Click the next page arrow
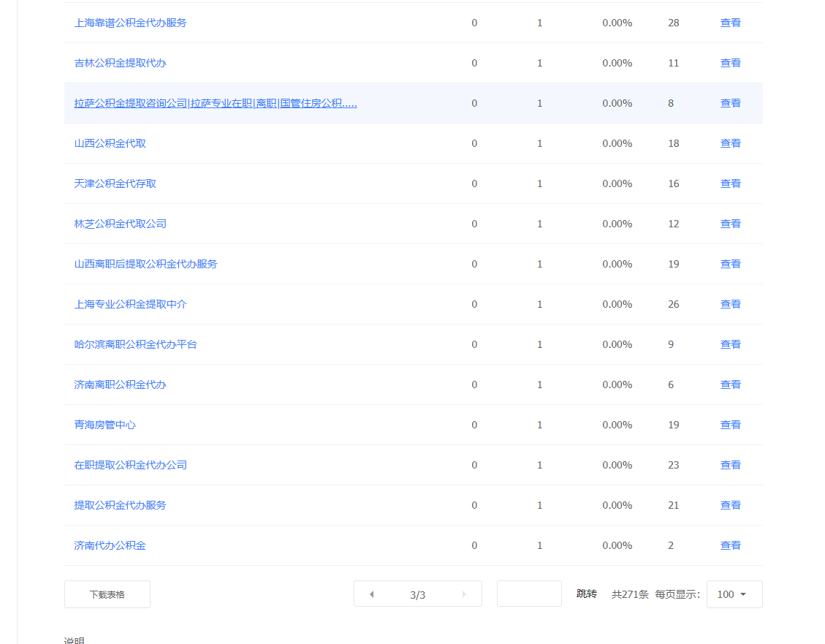 tap(464, 594)
